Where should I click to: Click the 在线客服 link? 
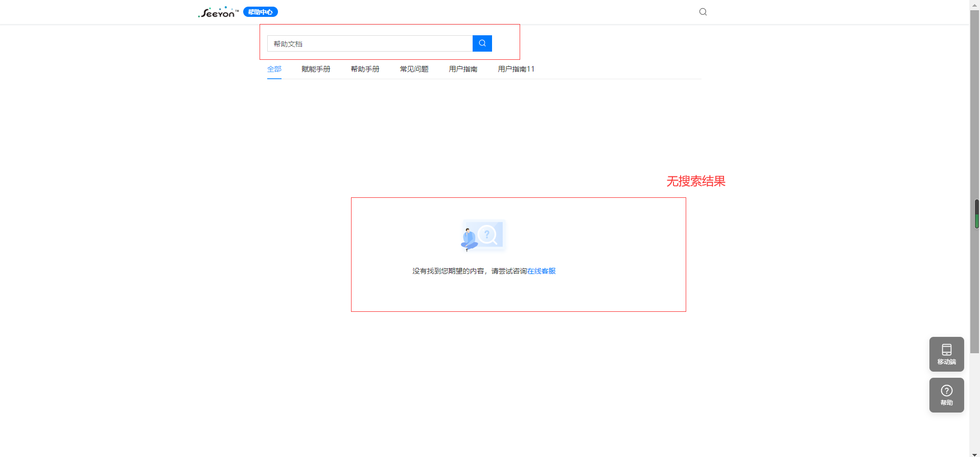click(x=541, y=271)
